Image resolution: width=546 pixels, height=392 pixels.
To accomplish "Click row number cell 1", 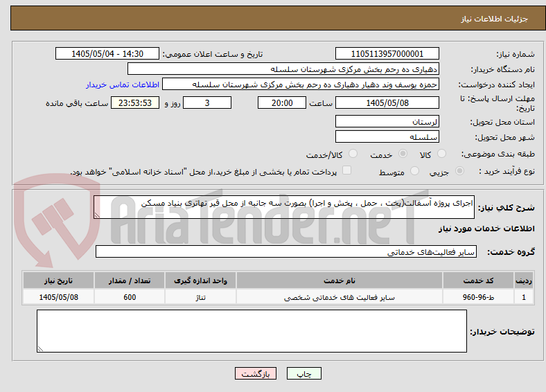I will [524, 297].
